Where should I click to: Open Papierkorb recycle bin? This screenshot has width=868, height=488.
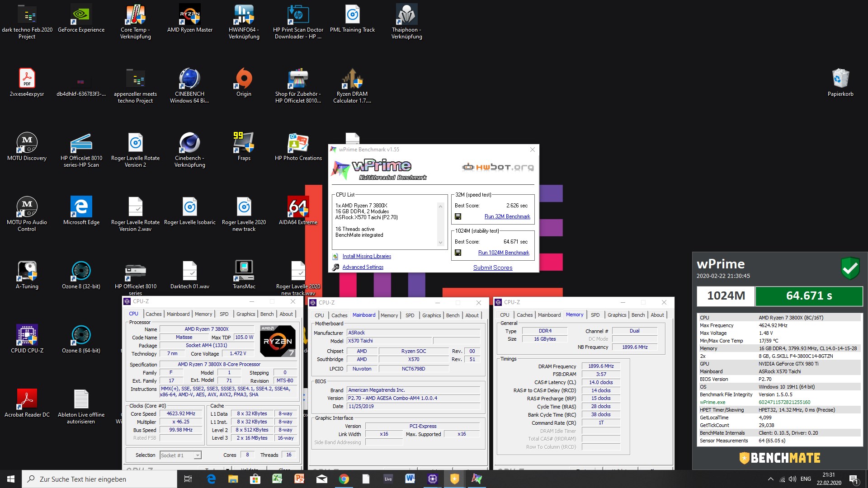point(840,83)
